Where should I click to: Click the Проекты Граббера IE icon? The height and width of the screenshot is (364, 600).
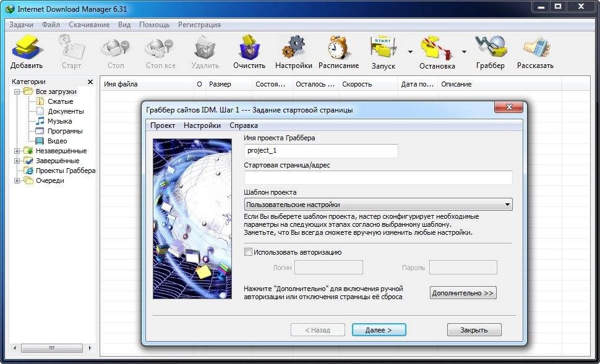pos(28,171)
